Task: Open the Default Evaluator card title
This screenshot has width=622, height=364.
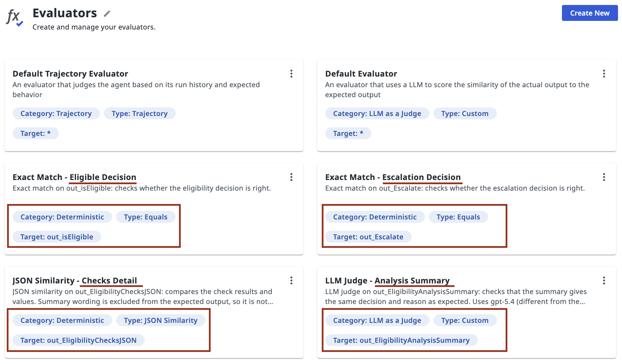Action: [x=361, y=74]
